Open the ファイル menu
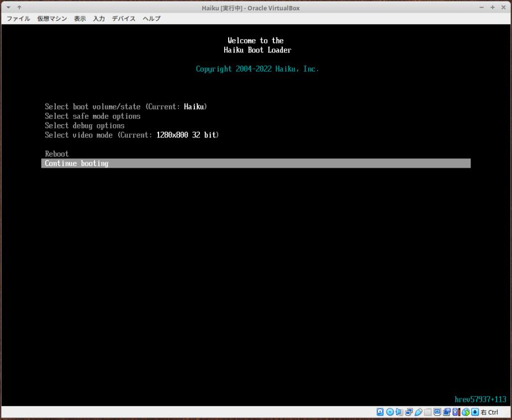This screenshot has height=420, width=512. point(18,19)
